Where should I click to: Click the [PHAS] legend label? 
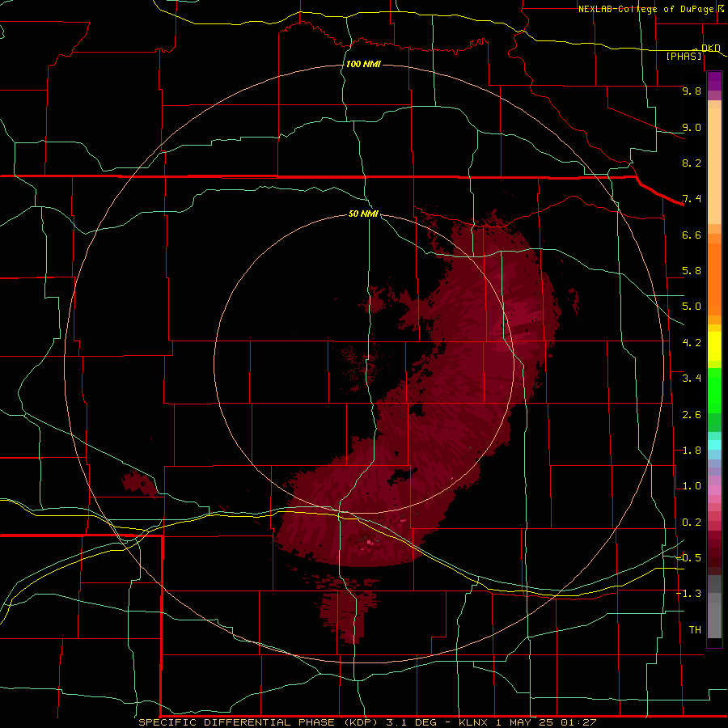pos(684,56)
